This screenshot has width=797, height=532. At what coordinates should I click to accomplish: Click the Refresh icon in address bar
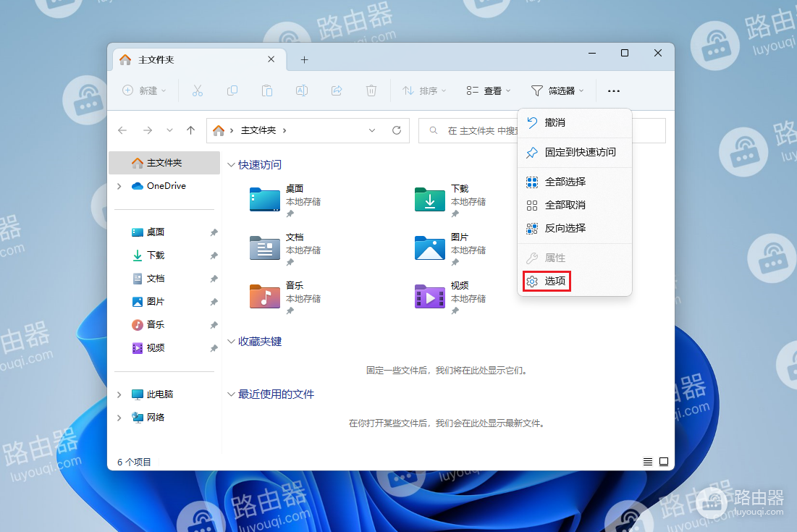pyautogui.click(x=397, y=130)
